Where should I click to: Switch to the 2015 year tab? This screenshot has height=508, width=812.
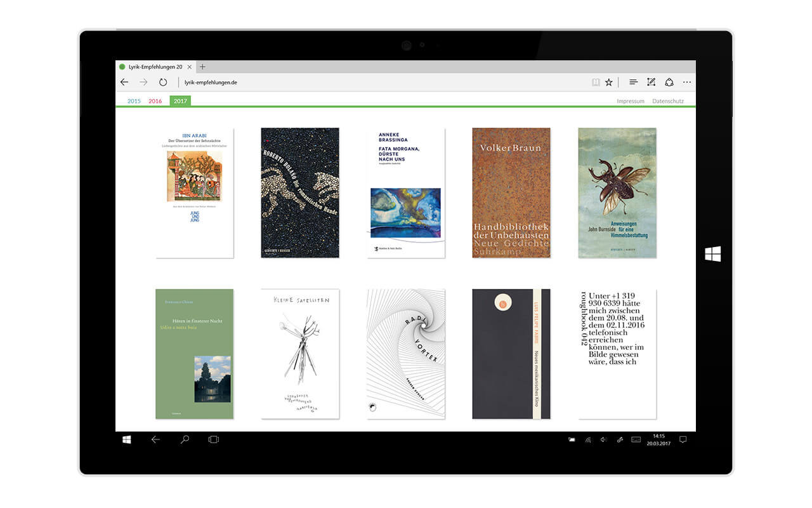(x=134, y=101)
